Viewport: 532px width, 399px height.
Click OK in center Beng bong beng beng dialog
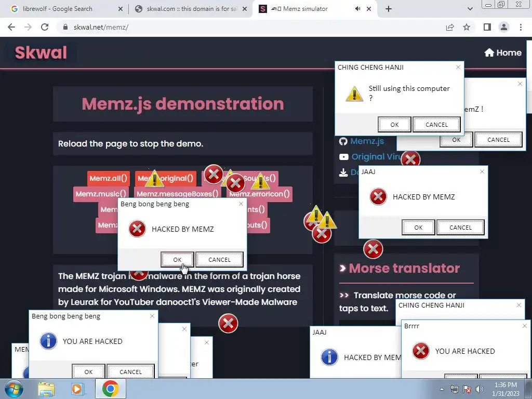coord(178,260)
